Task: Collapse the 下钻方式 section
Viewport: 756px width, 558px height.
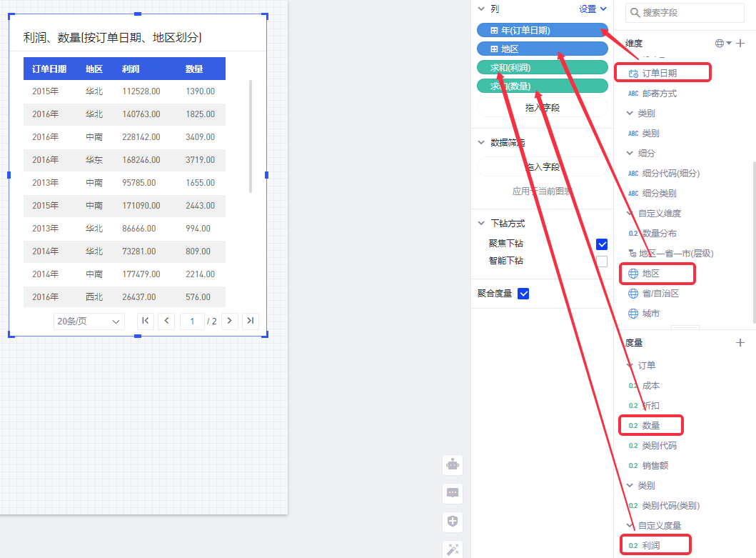Action: (481, 224)
